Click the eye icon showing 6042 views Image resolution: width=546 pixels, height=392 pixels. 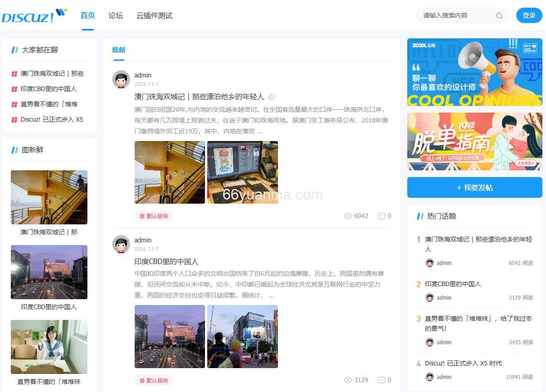coord(348,216)
